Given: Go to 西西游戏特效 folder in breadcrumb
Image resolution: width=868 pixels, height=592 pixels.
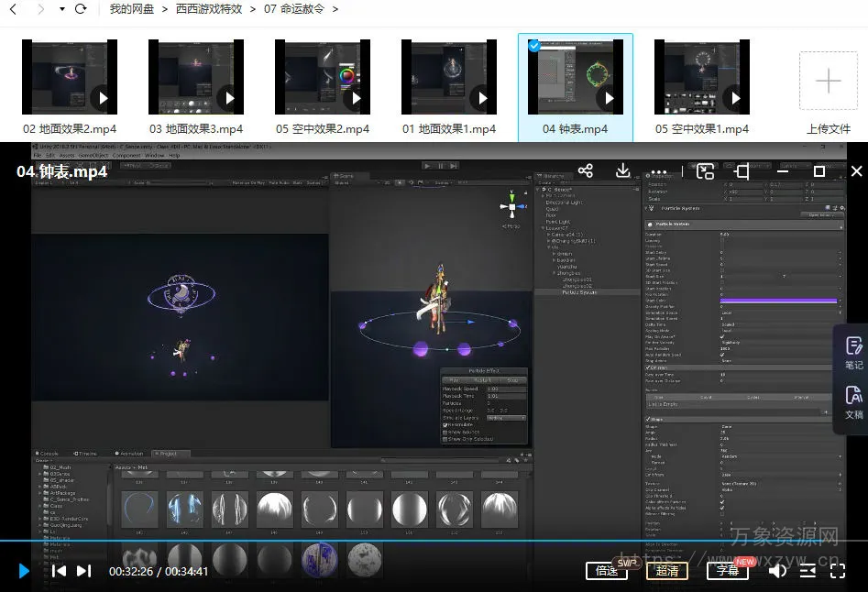Looking at the screenshot, I should pos(209,9).
